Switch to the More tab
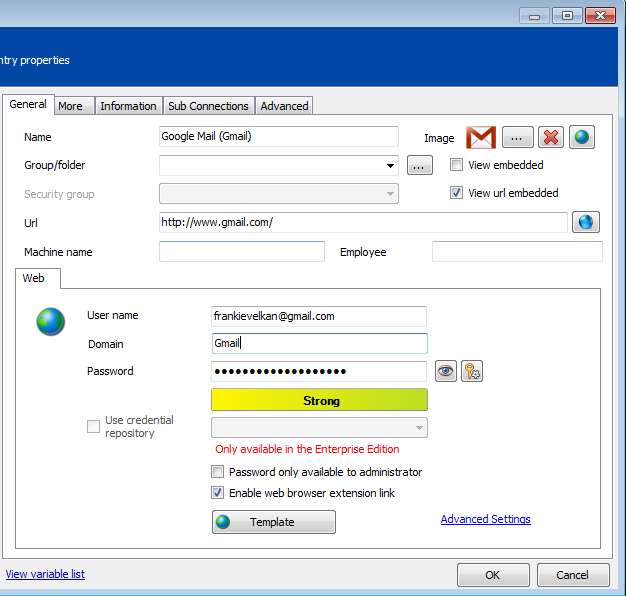626x596 pixels. coord(74,106)
